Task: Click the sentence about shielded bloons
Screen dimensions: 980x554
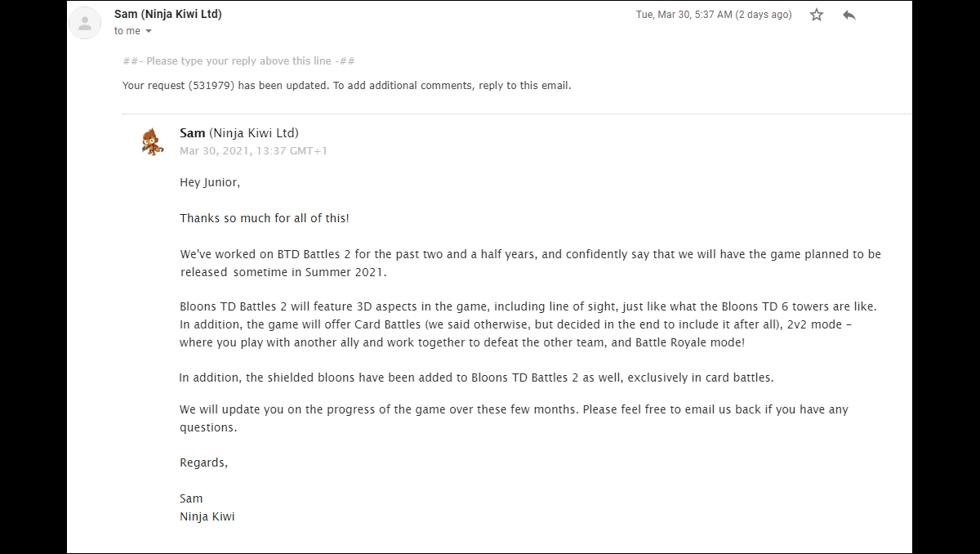Action: (476, 378)
